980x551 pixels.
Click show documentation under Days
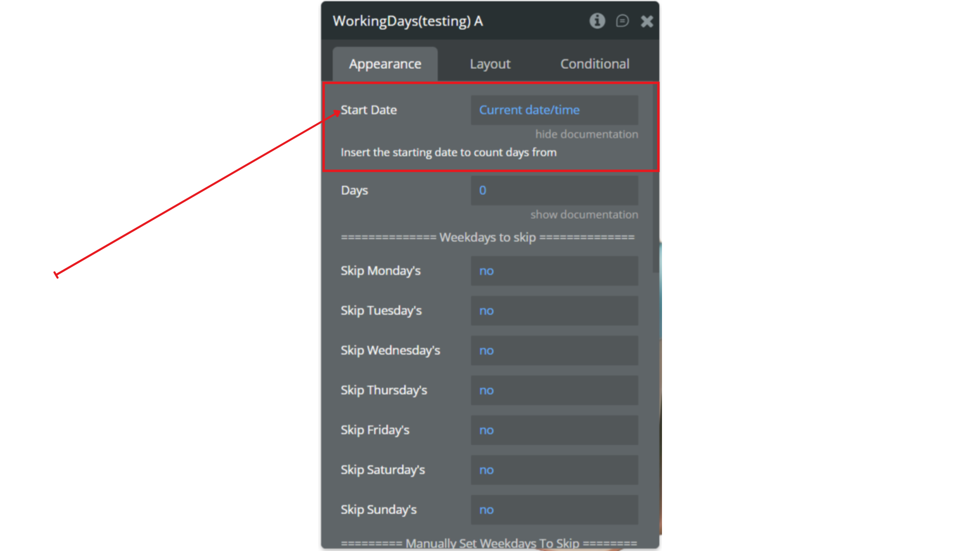tap(584, 215)
